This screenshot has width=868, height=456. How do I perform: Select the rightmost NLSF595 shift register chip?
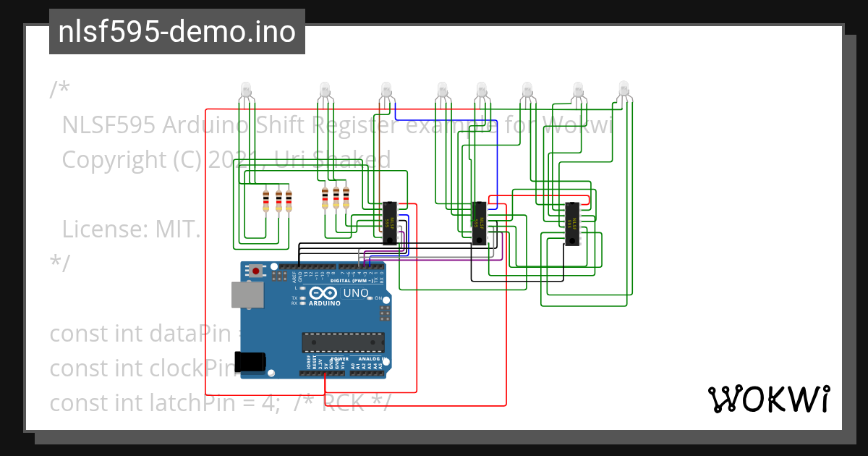(x=571, y=224)
